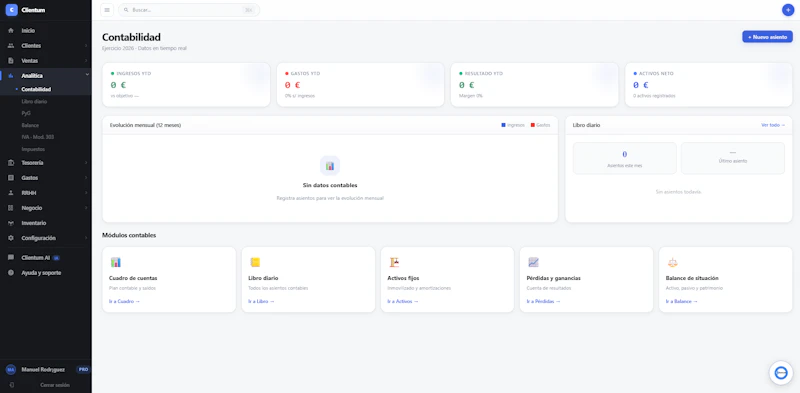Click the Ayuda y soporte help icon
The height and width of the screenshot is (393, 800).
11,273
